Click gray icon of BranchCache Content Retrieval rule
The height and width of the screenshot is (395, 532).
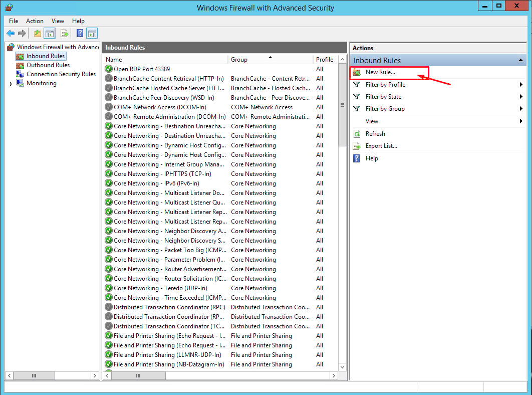click(x=109, y=79)
